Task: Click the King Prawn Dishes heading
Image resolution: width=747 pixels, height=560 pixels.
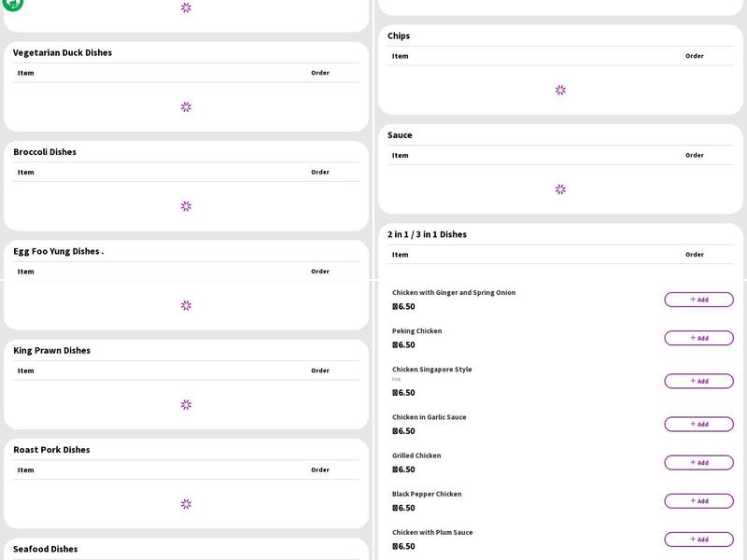Action: [51, 350]
